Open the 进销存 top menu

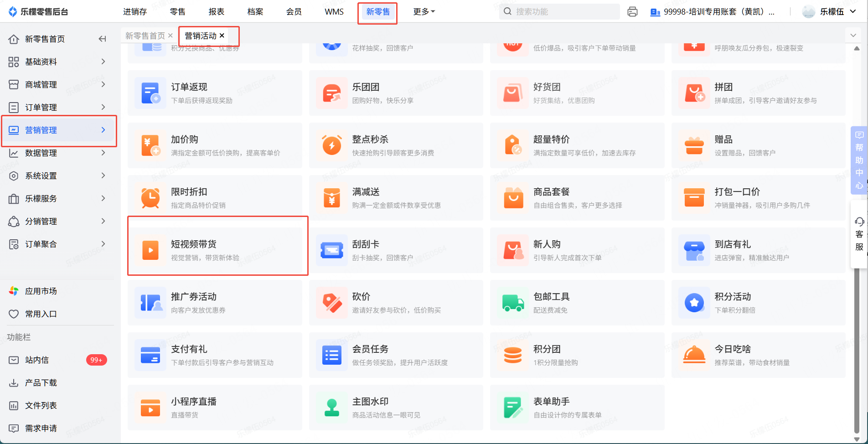click(135, 12)
